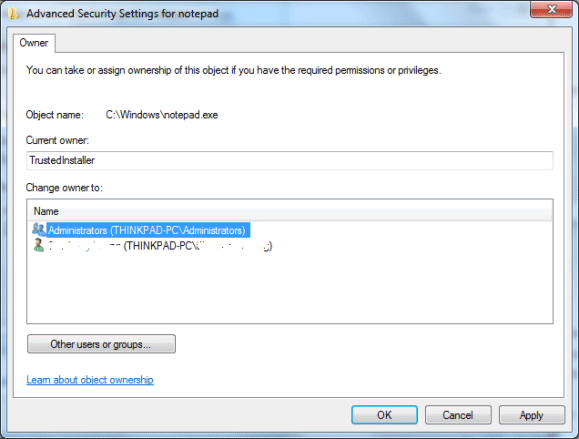Open Learn about object ownership link
This screenshot has height=439, width=579.
pos(90,380)
